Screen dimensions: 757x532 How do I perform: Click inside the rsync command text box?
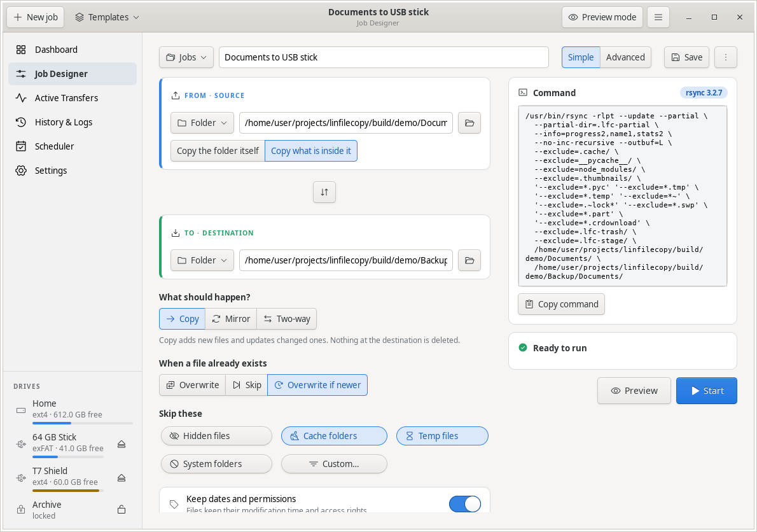tap(623, 196)
